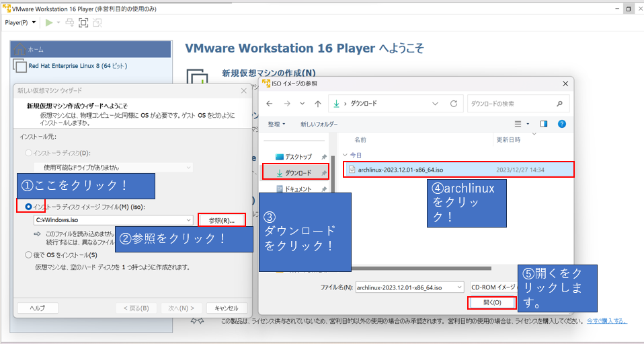Click the new virtual machine creation heading
The height and width of the screenshot is (344, 644).
(269, 73)
